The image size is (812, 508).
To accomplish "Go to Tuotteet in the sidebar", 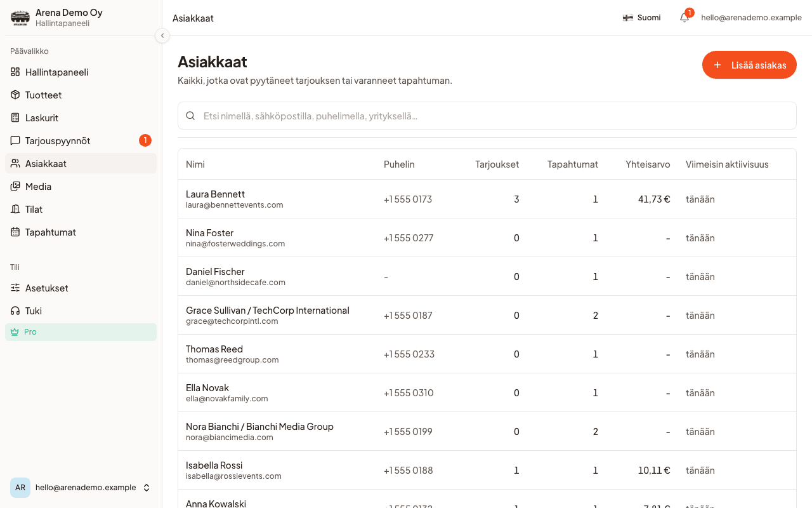I will coord(81,95).
